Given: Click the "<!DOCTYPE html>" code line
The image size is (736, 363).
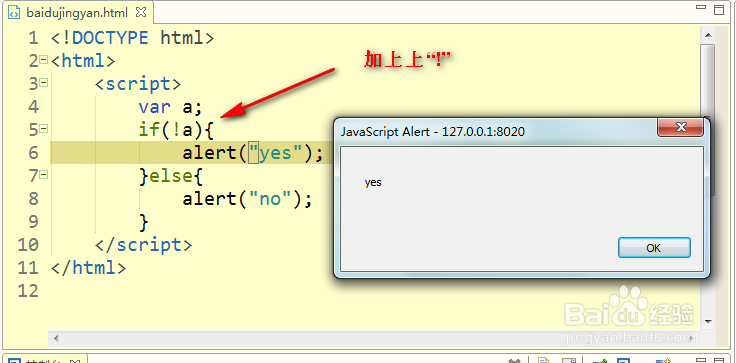Looking at the screenshot, I should (132, 38).
